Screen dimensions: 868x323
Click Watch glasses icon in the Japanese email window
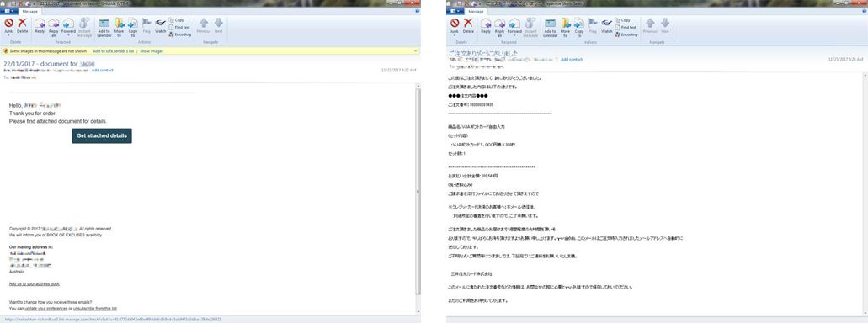607,24
